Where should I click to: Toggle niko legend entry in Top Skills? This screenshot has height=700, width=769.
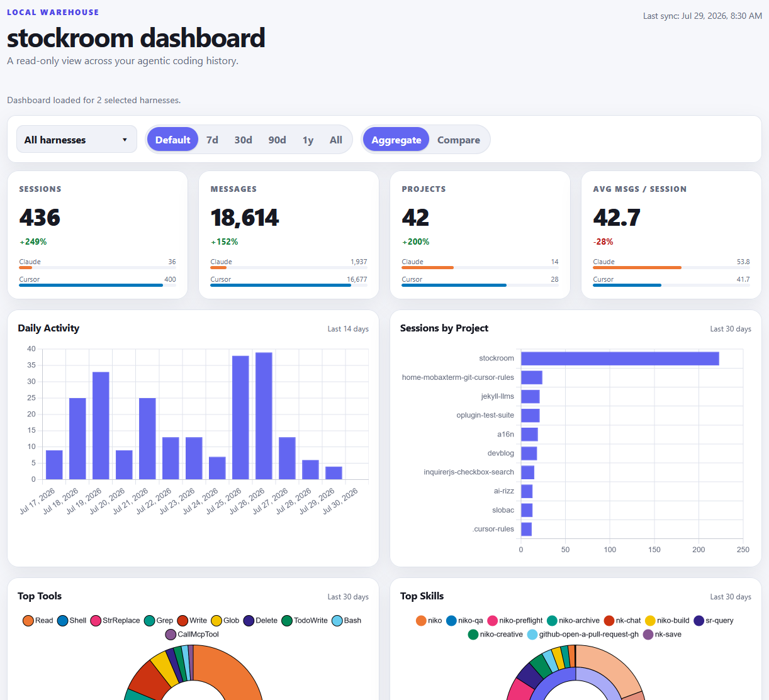click(429, 621)
